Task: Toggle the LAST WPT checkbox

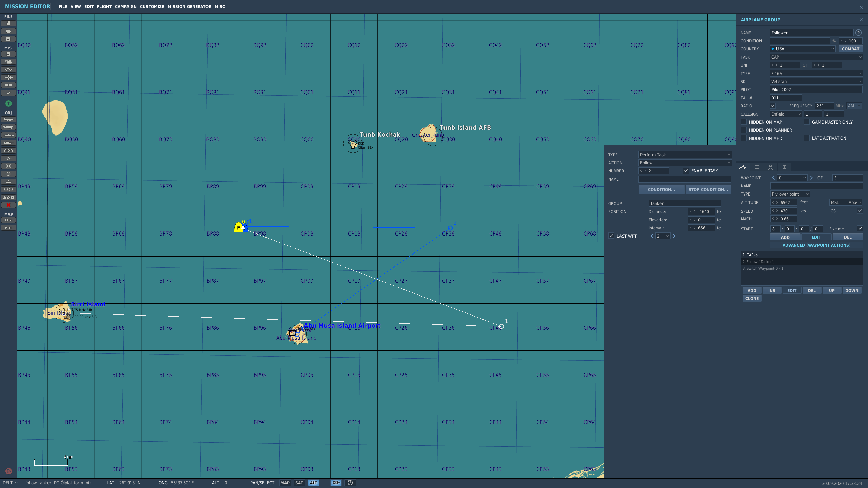Action: coord(611,236)
